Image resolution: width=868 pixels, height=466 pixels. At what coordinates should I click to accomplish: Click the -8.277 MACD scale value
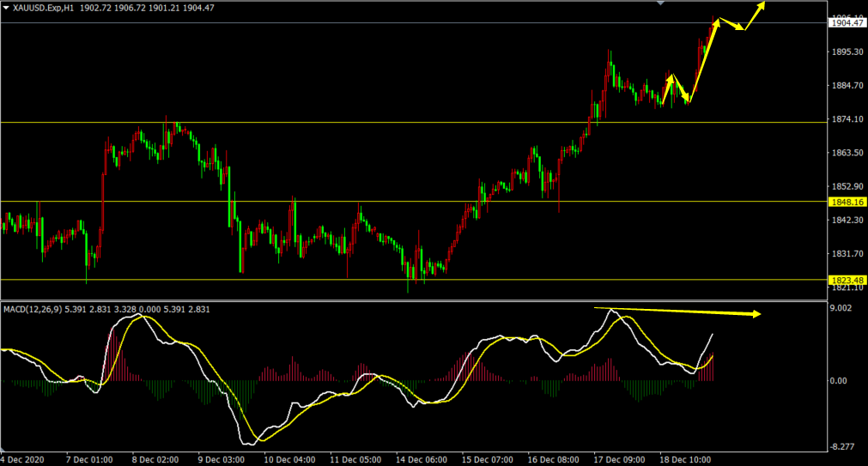[x=841, y=446]
